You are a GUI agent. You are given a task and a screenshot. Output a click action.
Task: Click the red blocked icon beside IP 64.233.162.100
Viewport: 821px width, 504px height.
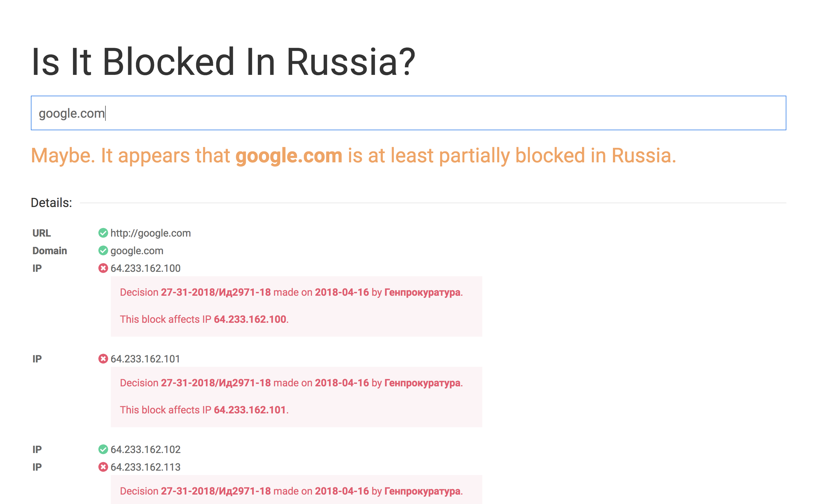(x=103, y=268)
